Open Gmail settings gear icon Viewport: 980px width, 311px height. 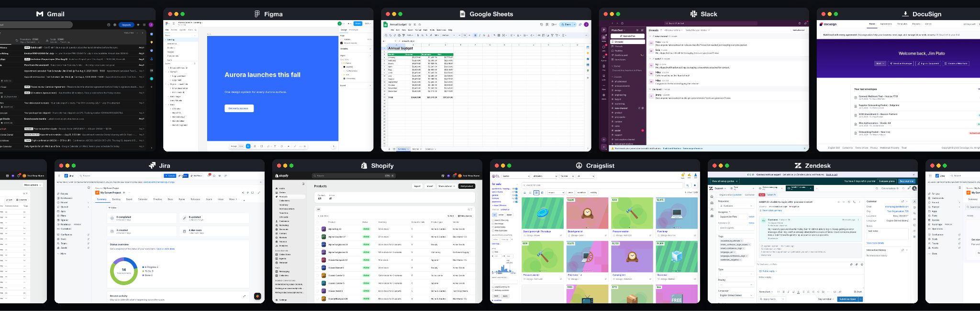coord(115,25)
